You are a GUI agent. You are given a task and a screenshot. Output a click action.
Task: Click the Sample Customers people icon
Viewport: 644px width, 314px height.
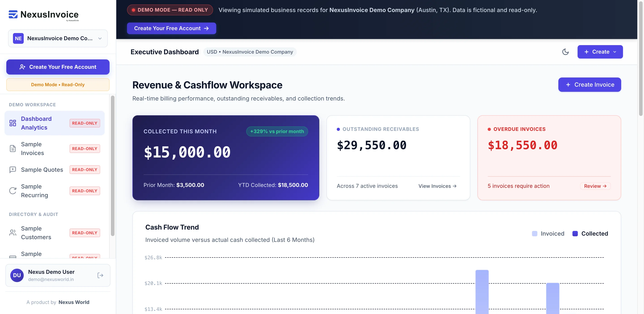(13, 233)
